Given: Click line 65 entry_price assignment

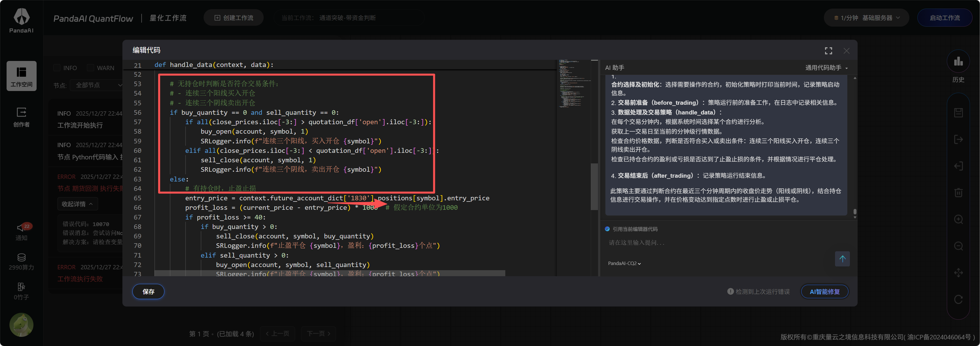Looking at the screenshot, I should (x=337, y=198).
